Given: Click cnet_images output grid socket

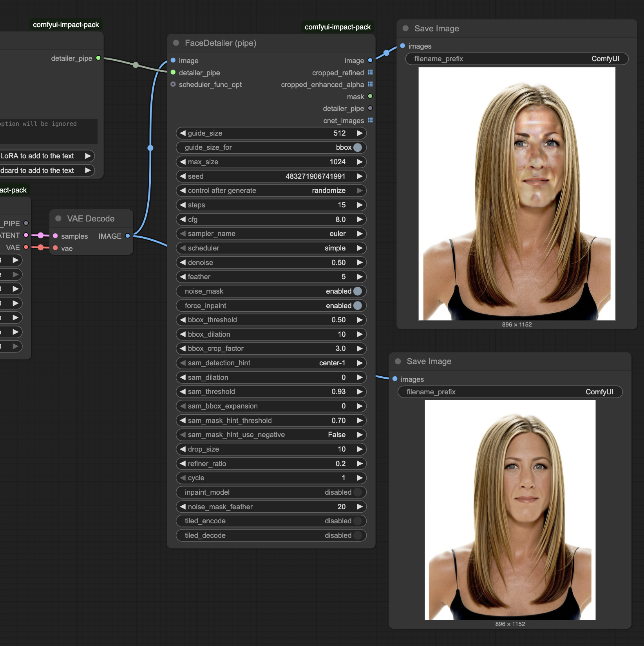Looking at the screenshot, I should (370, 120).
